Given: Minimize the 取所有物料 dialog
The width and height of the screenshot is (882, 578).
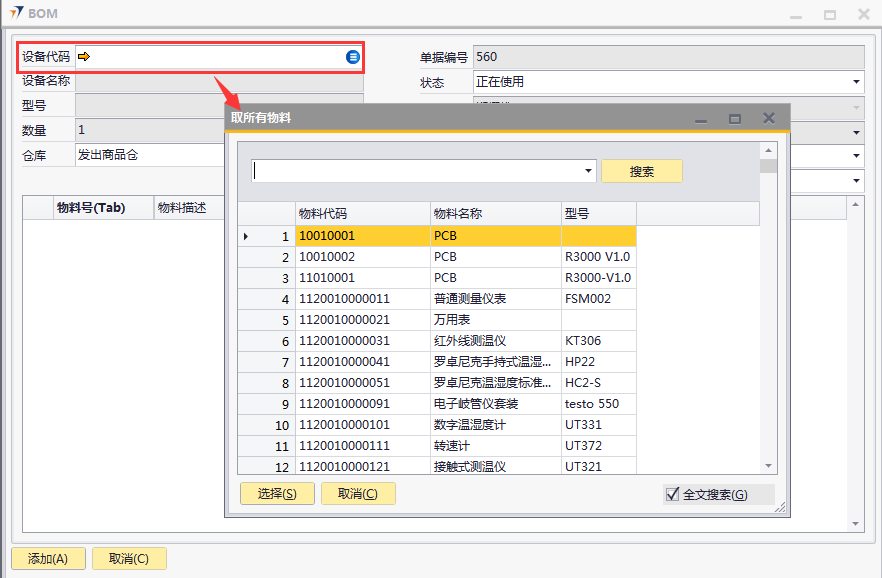Looking at the screenshot, I should (x=701, y=119).
